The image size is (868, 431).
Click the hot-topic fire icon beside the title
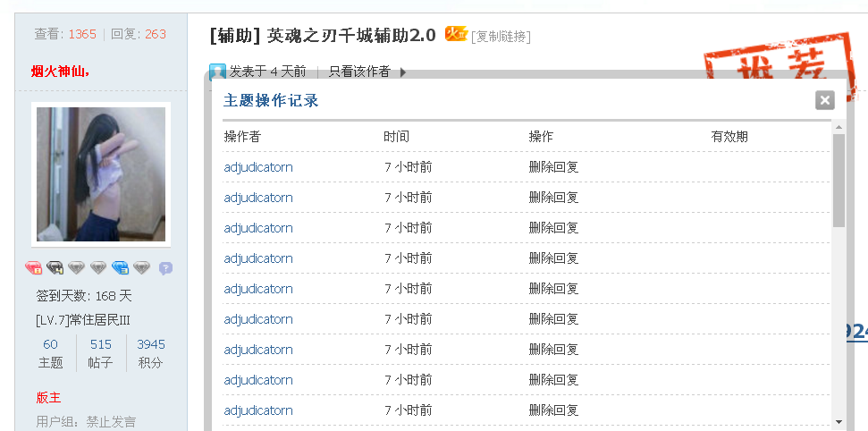pos(456,34)
